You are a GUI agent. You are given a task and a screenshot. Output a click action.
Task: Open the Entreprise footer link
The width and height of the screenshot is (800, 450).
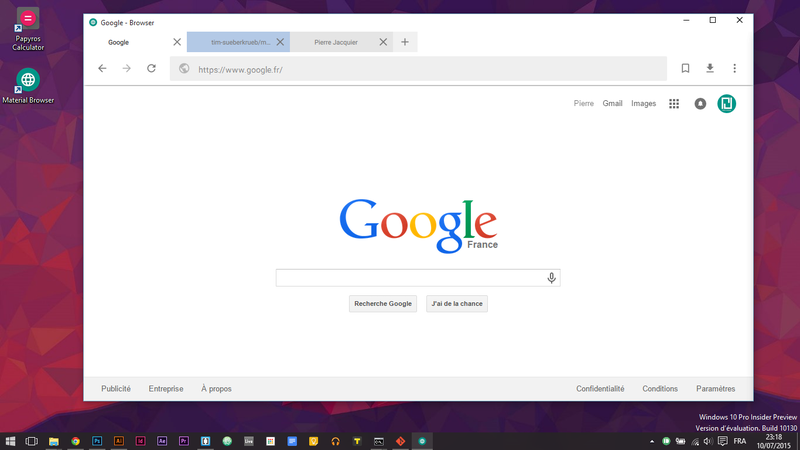coord(166,389)
